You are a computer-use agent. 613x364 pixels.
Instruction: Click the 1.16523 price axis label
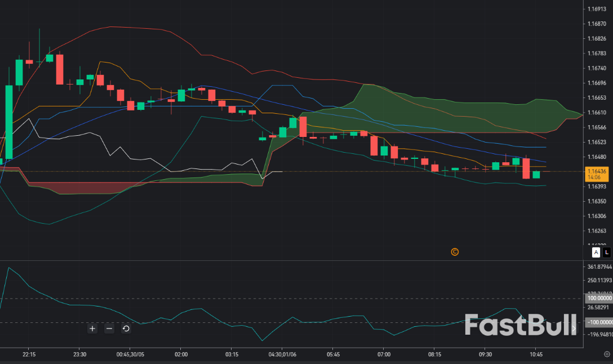597,143
